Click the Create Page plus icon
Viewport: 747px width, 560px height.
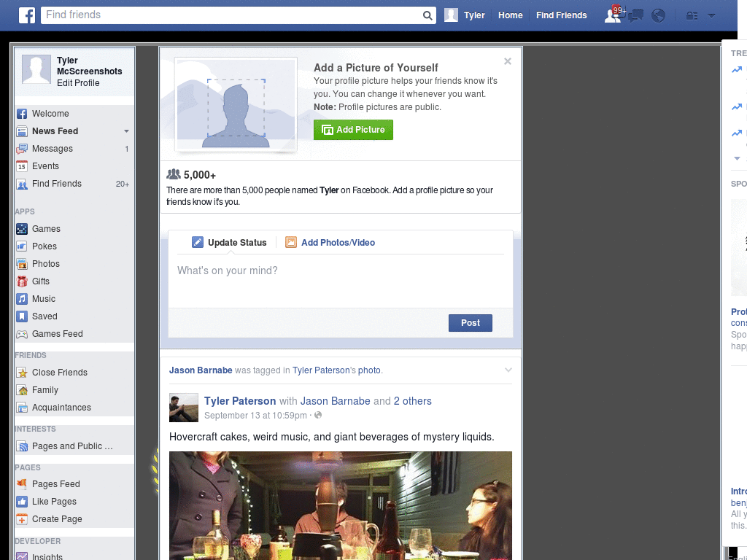coord(22,519)
